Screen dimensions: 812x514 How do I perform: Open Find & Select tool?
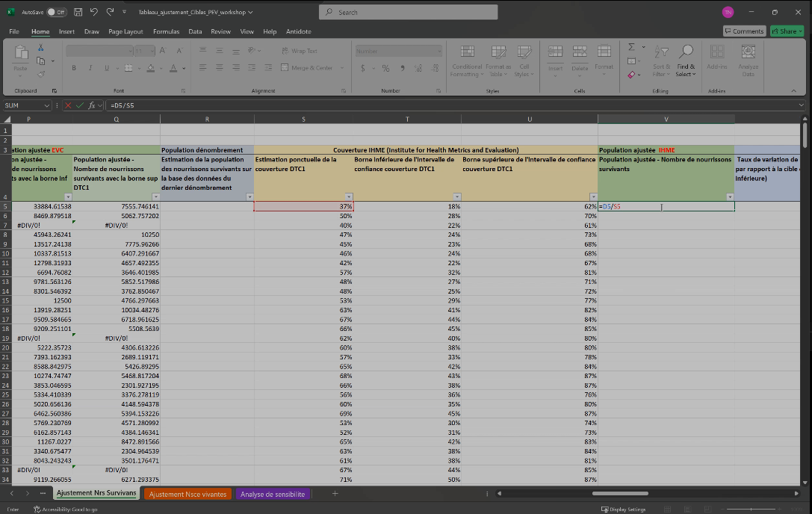click(685, 60)
